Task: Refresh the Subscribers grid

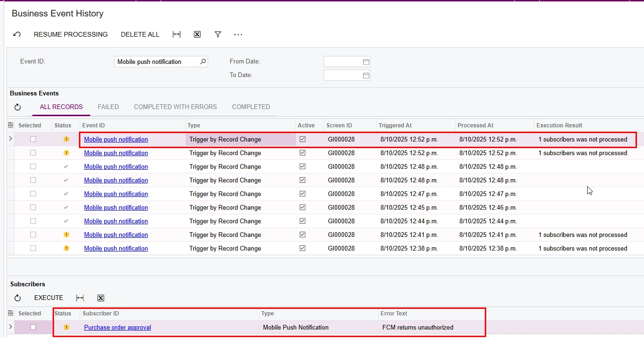Action: [17, 298]
